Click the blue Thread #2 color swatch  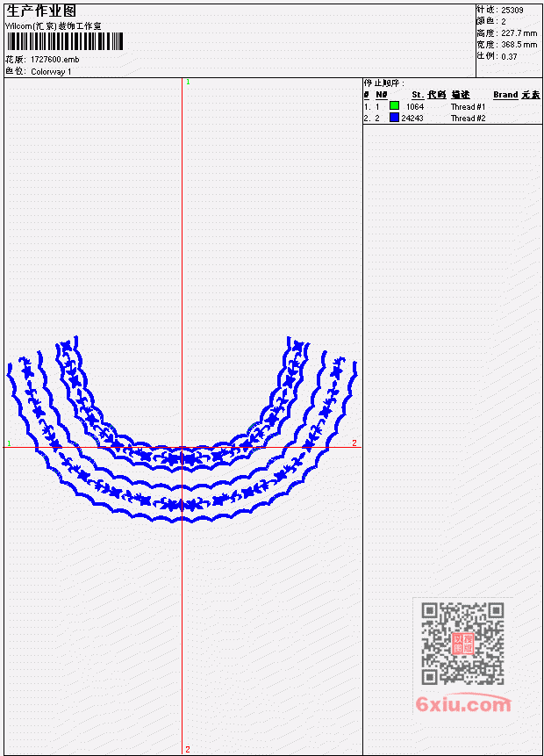click(394, 117)
